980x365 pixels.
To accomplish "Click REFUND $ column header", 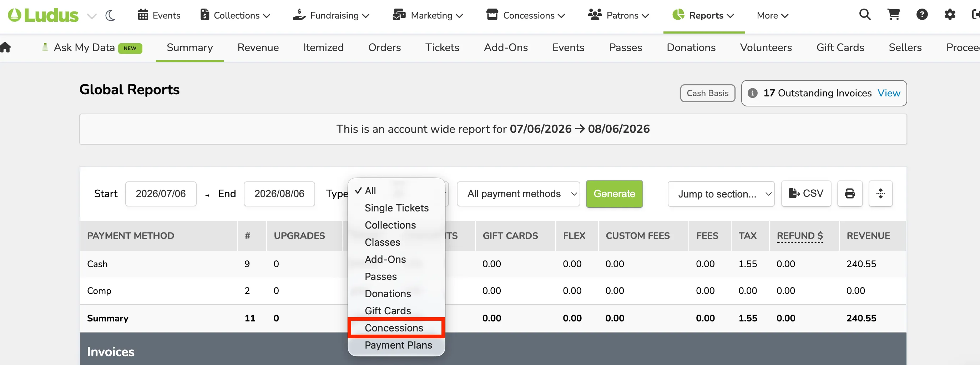I will click(x=799, y=236).
